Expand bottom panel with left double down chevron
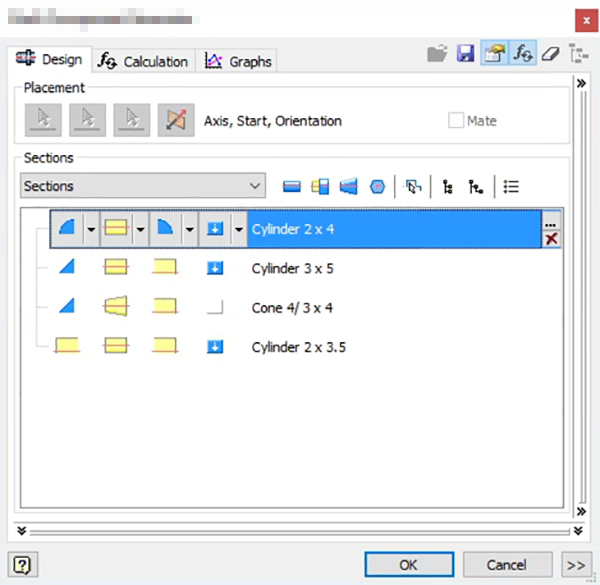 coord(22,531)
